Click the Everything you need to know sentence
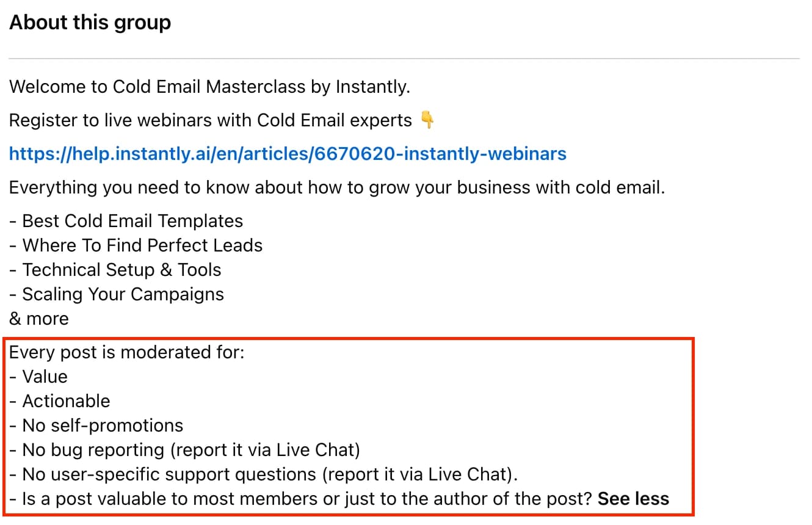 336,187
